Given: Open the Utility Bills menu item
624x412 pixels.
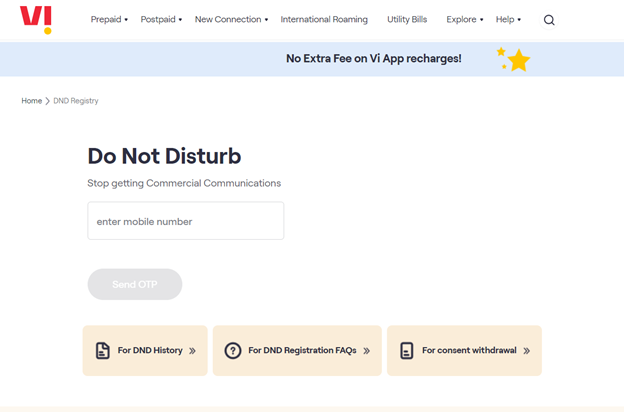Looking at the screenshot, I should click(x=407, y=20).
